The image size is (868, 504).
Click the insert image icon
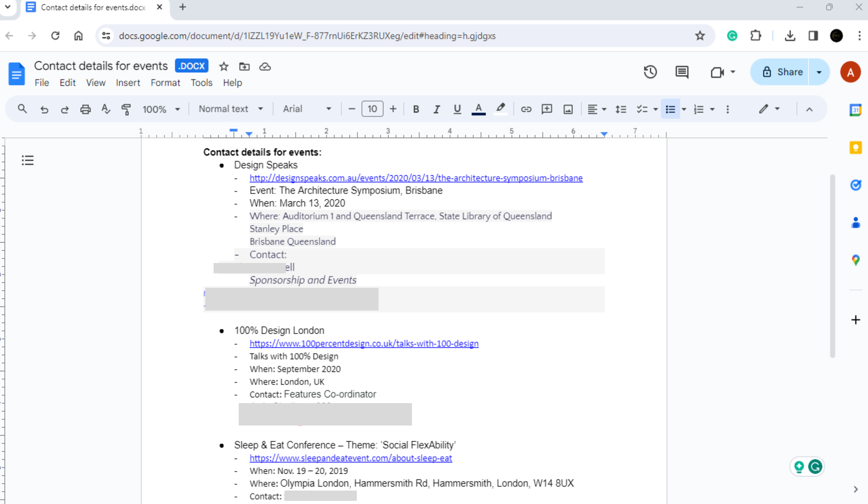pyautogui.click(x=568, y=109)
